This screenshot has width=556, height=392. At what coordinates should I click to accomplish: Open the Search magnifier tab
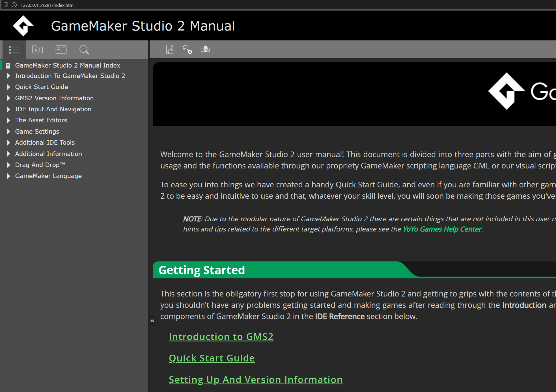coord(84,50)
